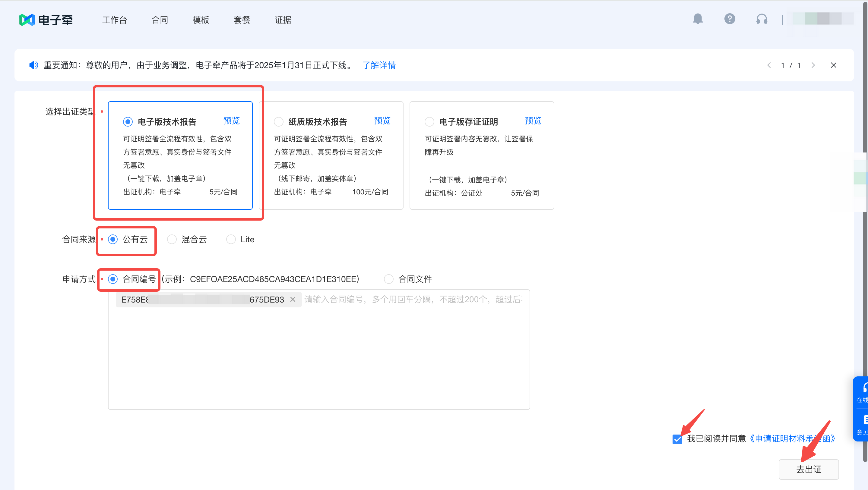Click the 5元/合同 price in 电子版技术报告 card
868x490 pixels.
point(223,192)
